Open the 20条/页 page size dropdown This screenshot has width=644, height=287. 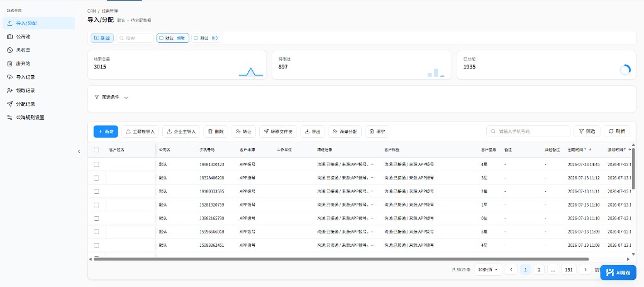[488, 270]
